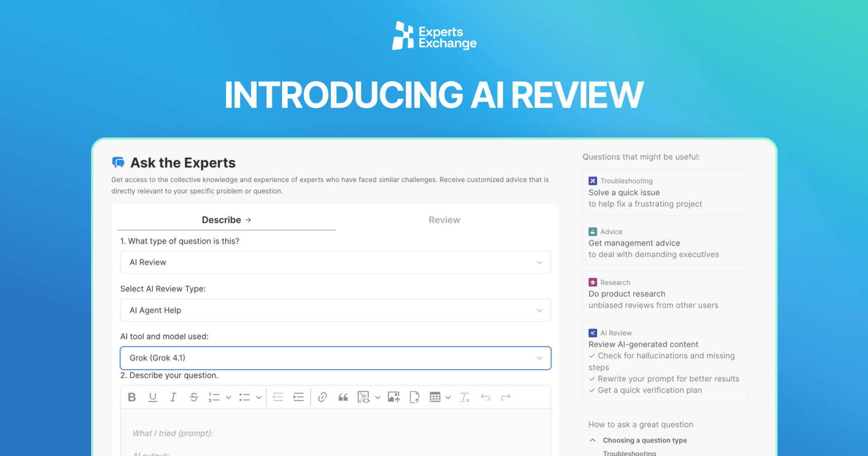Screen dimensions: 868x456
Task: Redo the last edit
Action: [x=506, y=397]
